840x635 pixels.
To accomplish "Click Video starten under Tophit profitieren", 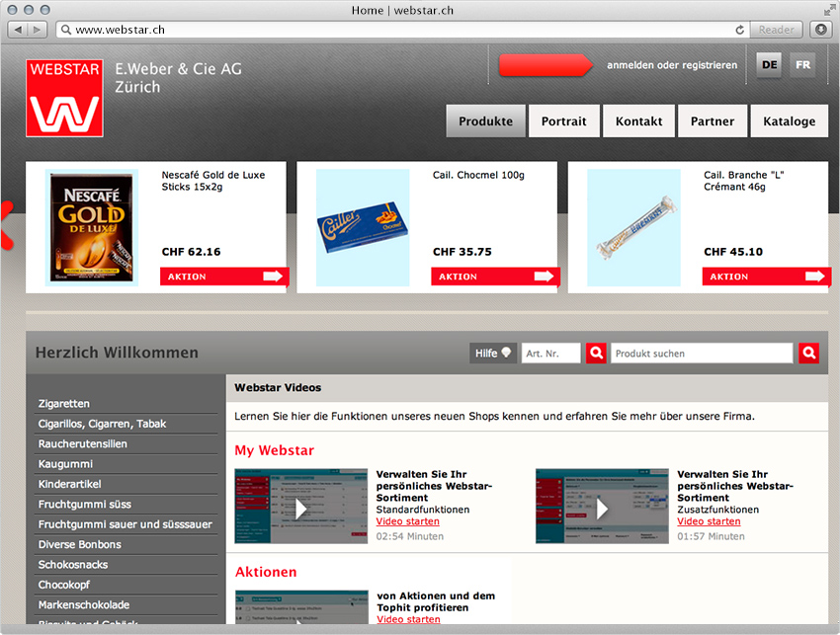I will pyautogui.click(x=408, y=619).
